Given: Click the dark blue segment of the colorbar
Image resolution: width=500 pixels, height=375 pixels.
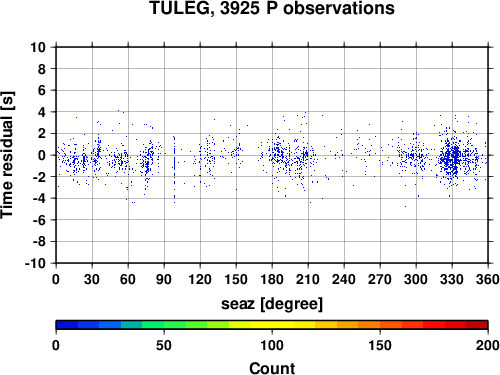Looking at the screenshot, I should (x=67, y=325).
